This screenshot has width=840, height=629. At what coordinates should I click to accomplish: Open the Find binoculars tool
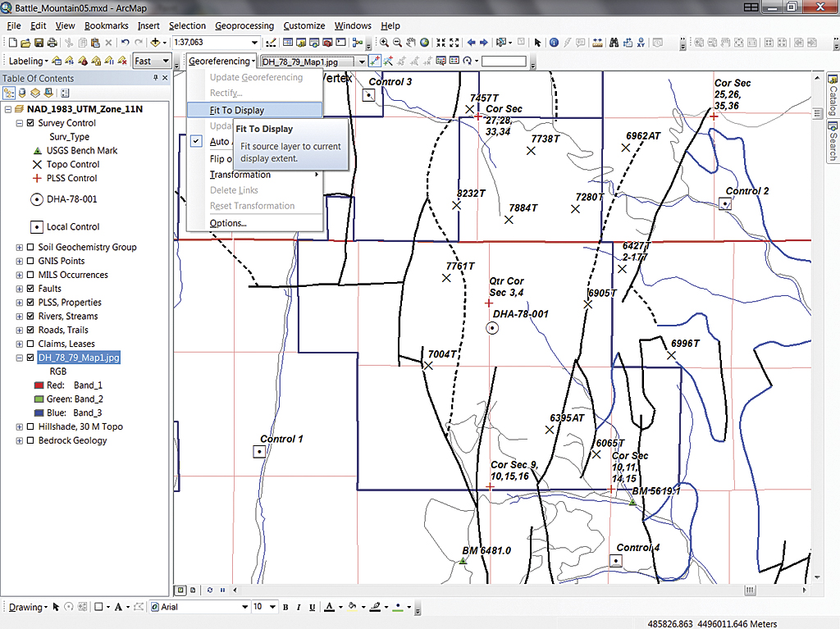click(614, 43)
